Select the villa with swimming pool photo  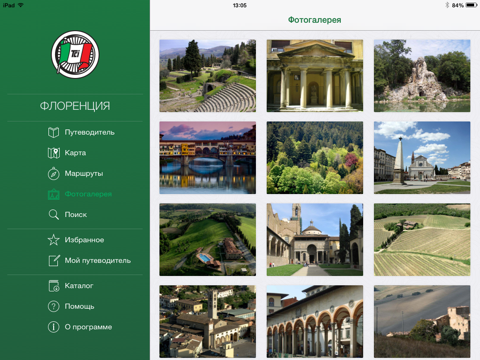[x=208, y=240]
